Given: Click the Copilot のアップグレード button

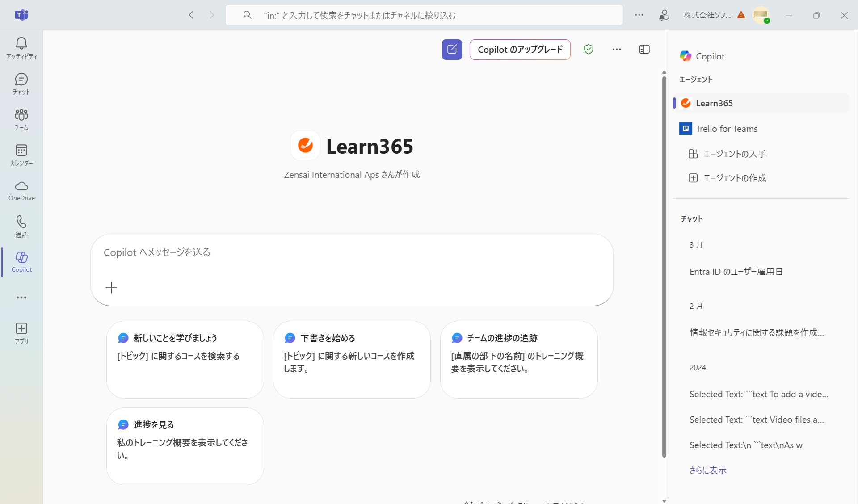Looking at the screenshot, I should pyautogui.click(x=520, y=50).
